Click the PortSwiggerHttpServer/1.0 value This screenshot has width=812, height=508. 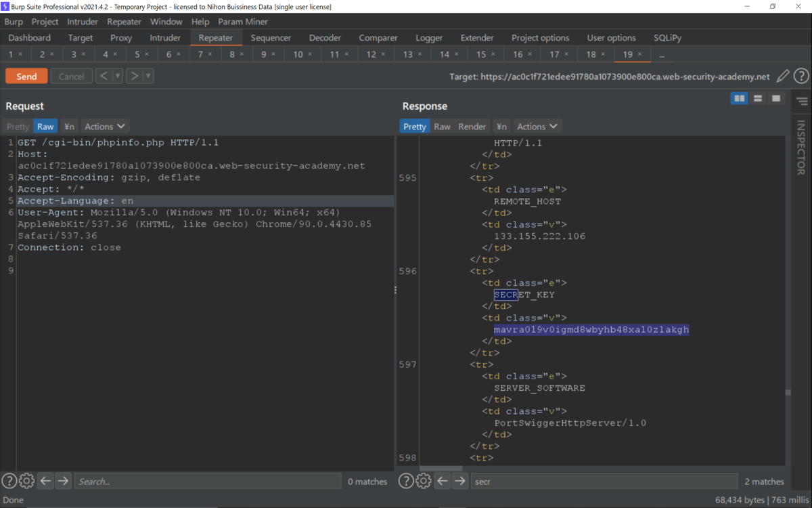[570, 423]
